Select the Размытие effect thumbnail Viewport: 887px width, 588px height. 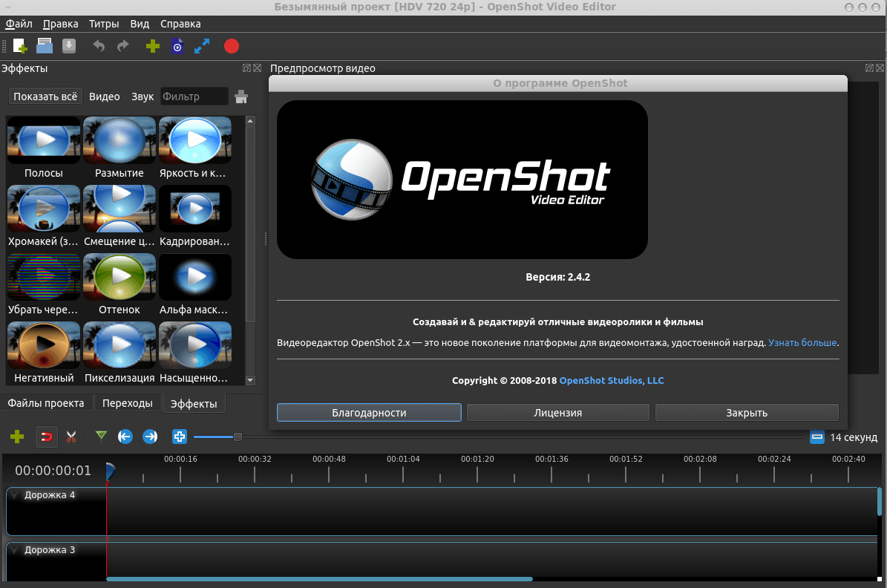119,140
